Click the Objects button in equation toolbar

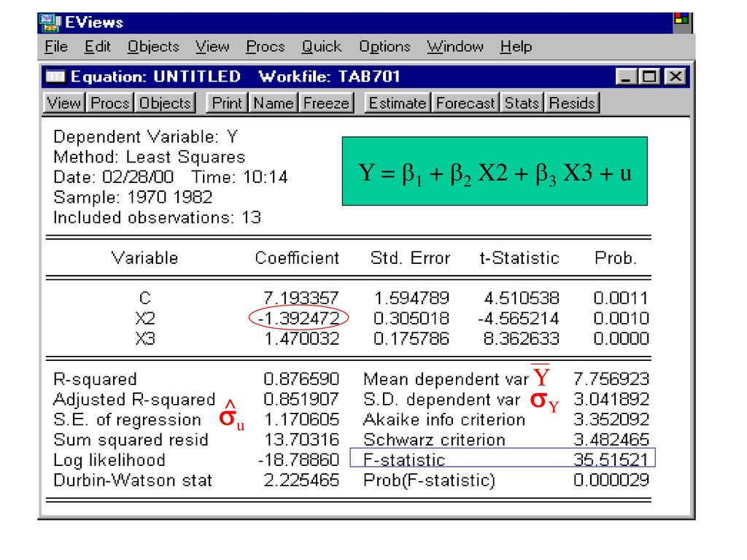[x=165, y=103]
